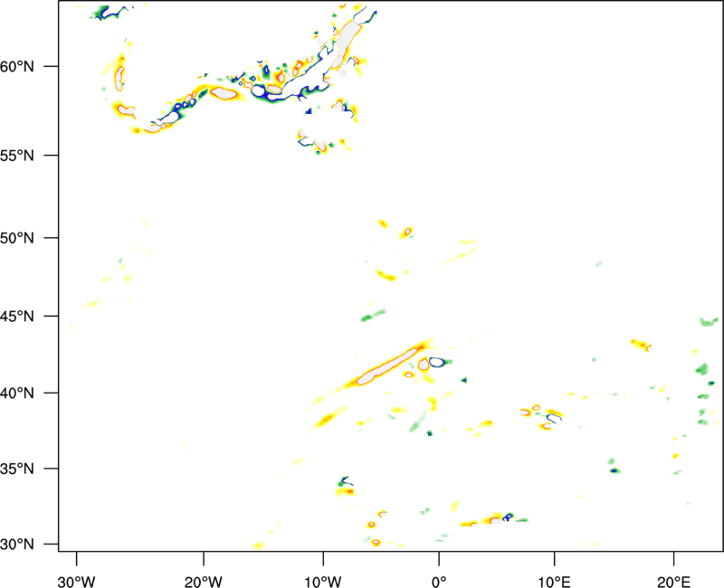Click the 20°W longitude label
Viewport: 724px width, 588px height.
(204, 582)
